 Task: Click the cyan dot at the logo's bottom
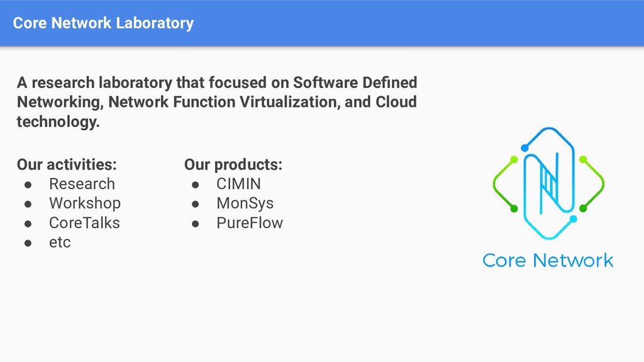pyautogui.click(x=573, y=219)
